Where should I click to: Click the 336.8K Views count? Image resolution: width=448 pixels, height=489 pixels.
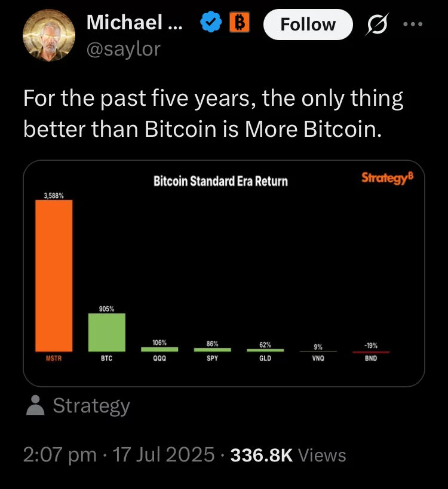click(288, 455)
